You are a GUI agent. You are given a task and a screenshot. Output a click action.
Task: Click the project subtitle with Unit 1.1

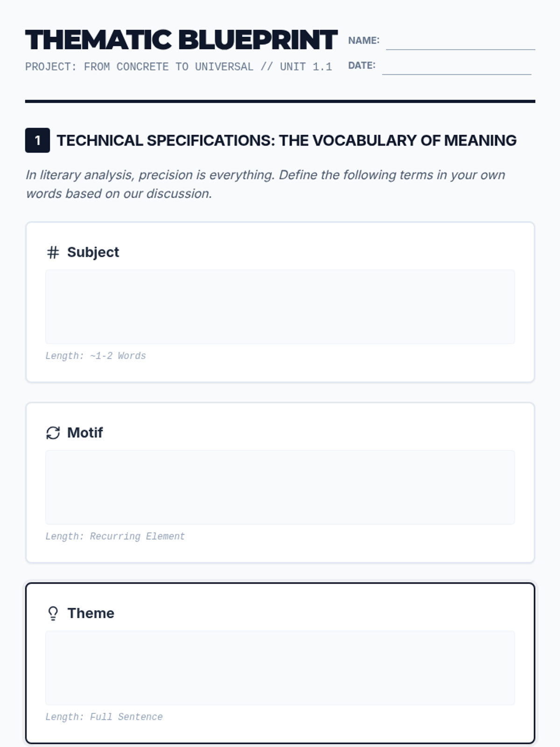(x=178, y=67)
